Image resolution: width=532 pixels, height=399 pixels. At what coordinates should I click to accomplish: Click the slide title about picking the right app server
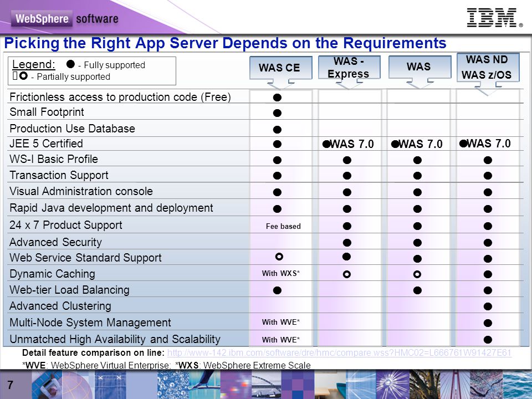click(x=225, y=43)
